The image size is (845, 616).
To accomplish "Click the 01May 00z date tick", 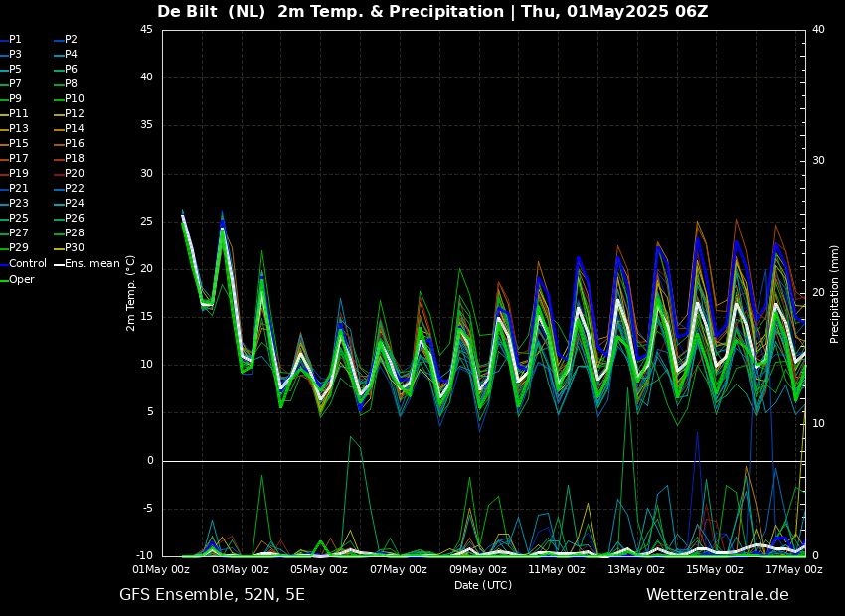I will point(162,570).
